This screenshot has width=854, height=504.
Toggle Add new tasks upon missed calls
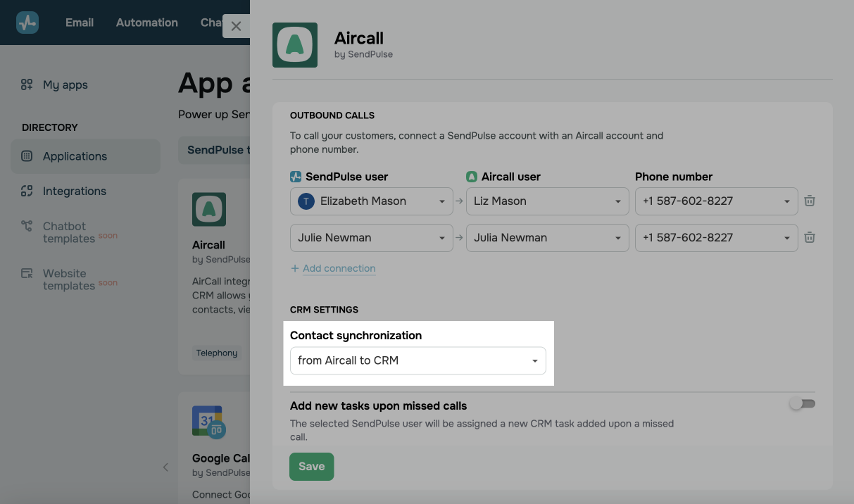803,404
